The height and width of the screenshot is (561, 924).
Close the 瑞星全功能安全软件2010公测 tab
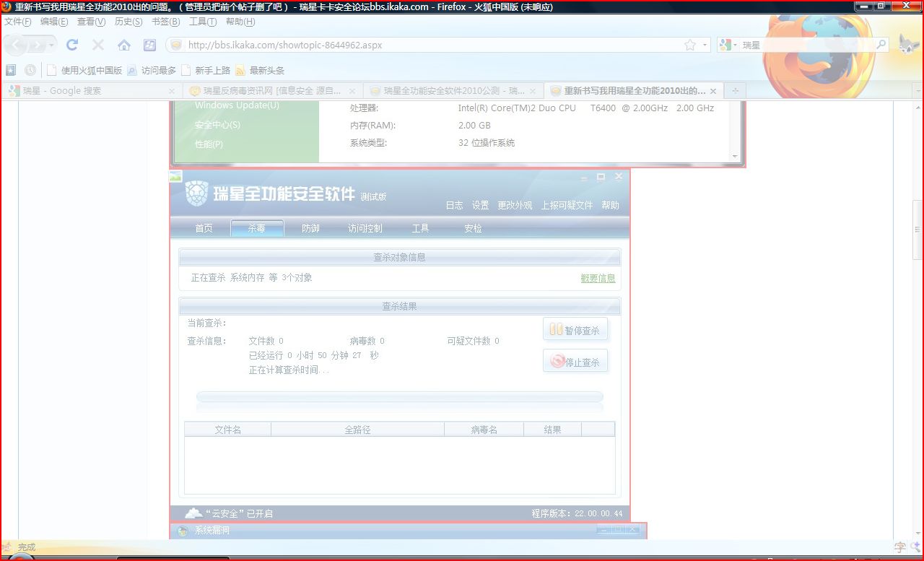533,91
